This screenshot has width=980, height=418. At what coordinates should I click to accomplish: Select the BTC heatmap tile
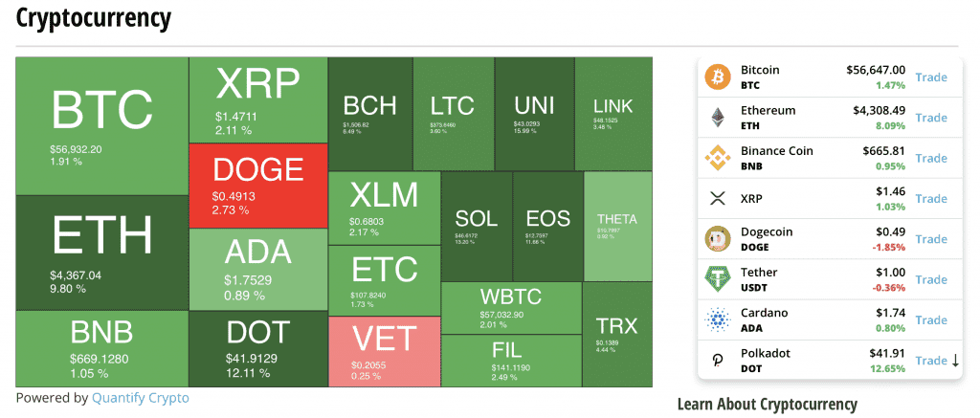pyautogui.click(x=101, y=126)
